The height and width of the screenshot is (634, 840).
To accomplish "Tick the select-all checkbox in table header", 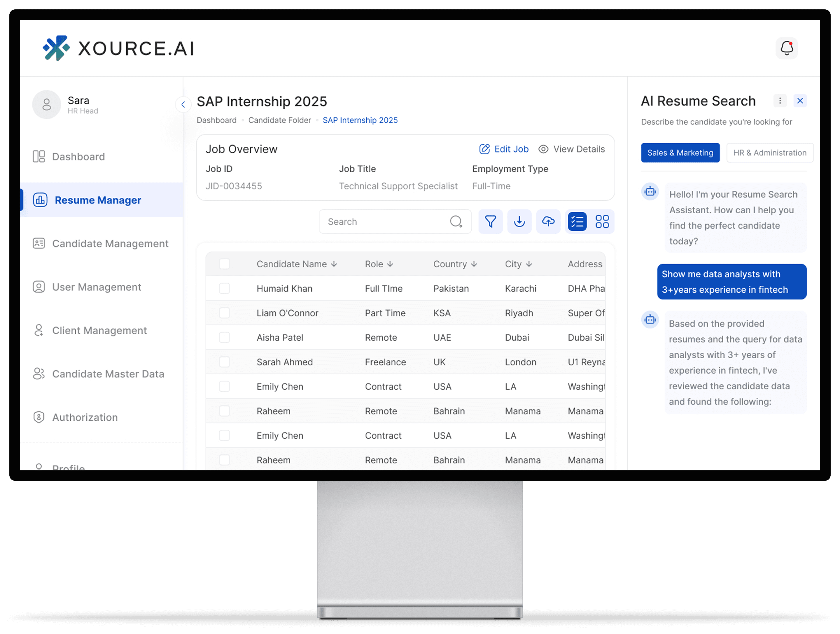I will [x=224, y=264].
